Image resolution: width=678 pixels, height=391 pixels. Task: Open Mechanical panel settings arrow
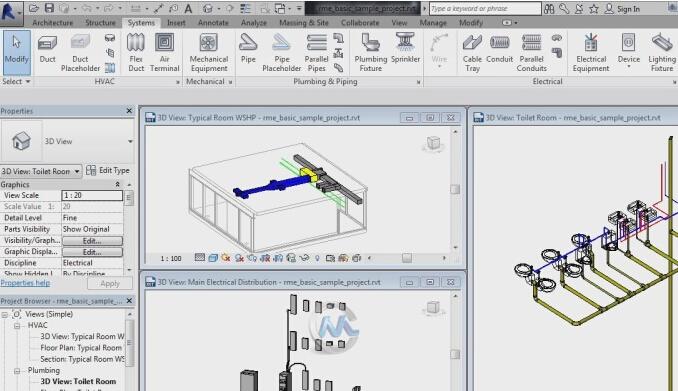coord(230,82)
